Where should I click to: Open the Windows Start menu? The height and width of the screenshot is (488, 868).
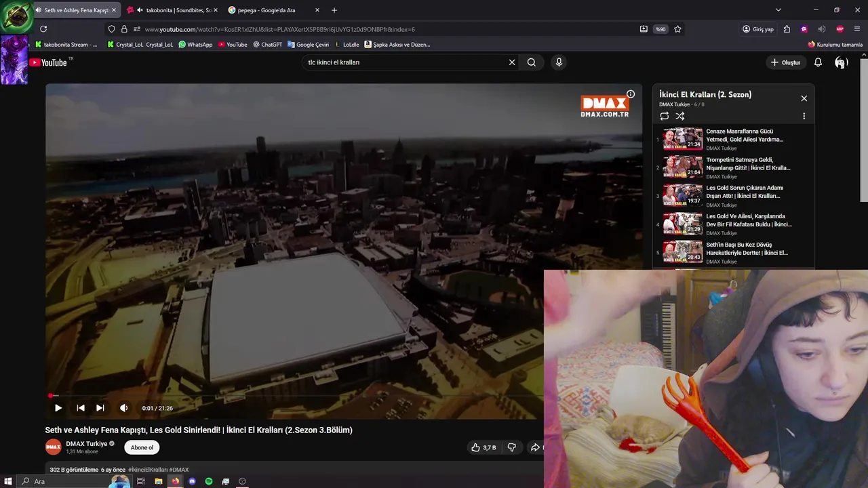(x=8, y=481)
